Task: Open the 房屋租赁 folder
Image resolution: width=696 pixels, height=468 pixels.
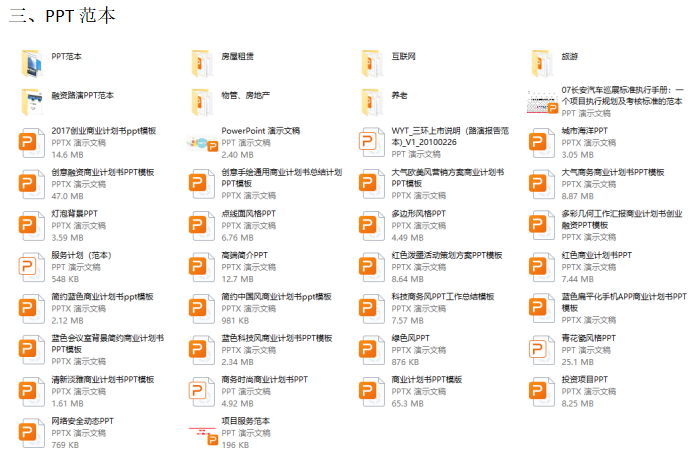Action: pos(203,62)
